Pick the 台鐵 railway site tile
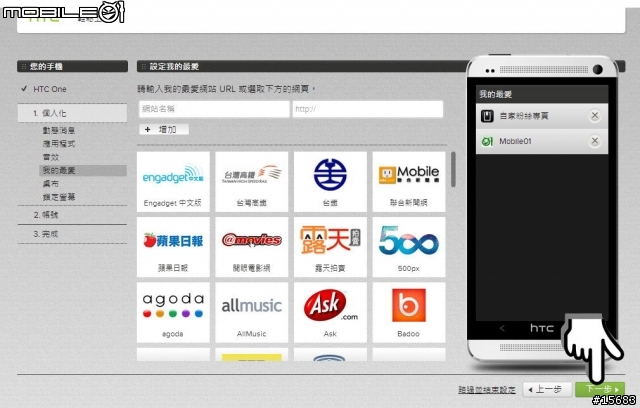640x408 pixels. point(330,182)
